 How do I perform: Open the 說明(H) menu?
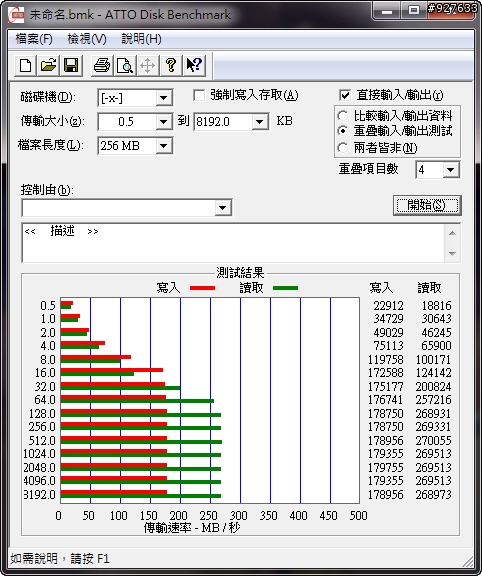141,39
